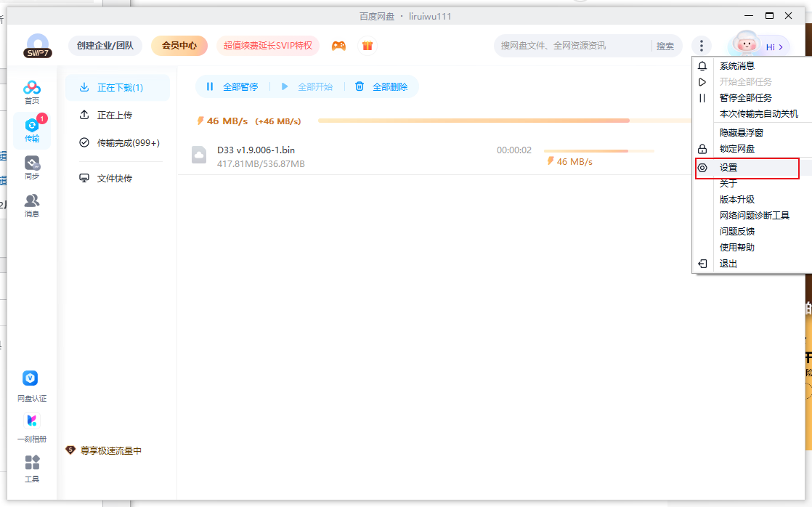Click the three-dot more menu icon

click(x=701, y=46)
